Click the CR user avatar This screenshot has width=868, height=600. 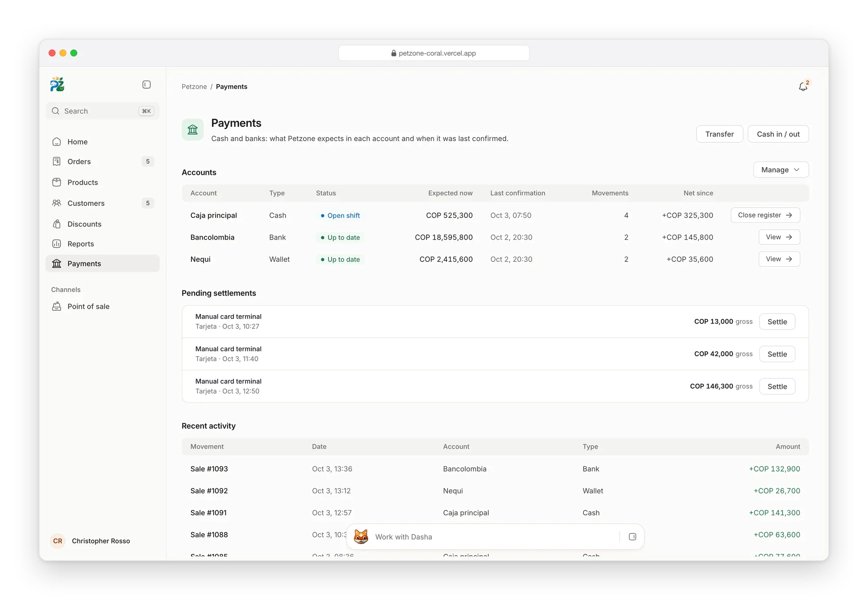point(58,541)
